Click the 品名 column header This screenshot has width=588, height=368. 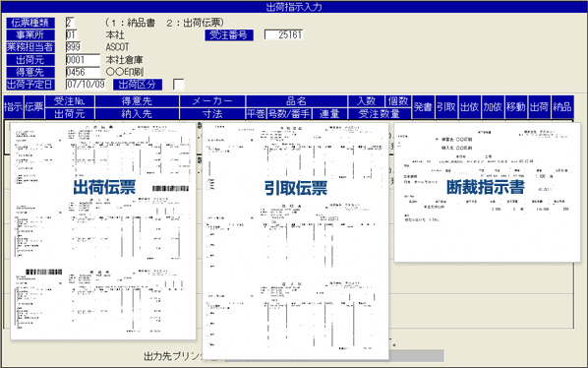[x=297, y=101]
